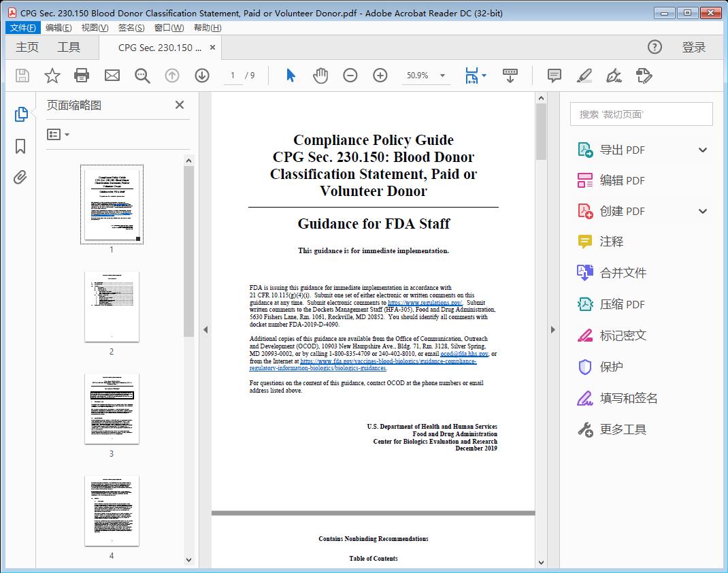The image size is (728, 573).
Task: Open the attachments paperclip panel
Action: [20, 178]
